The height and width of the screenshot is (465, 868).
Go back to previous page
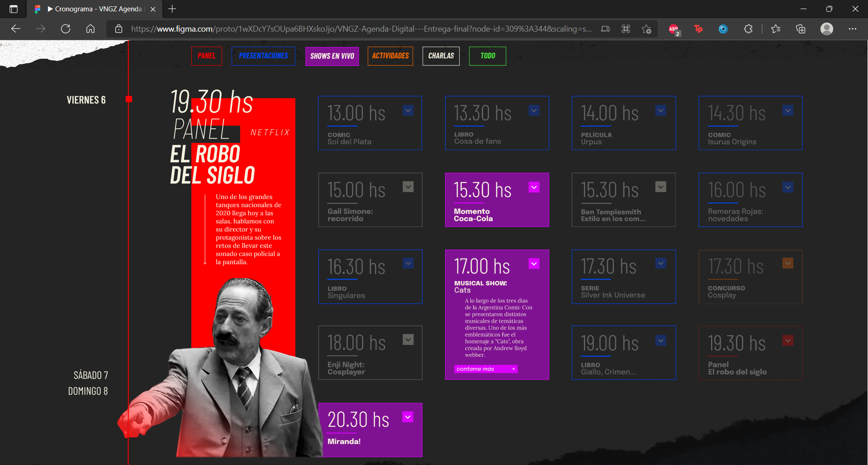tap(16, 29)
